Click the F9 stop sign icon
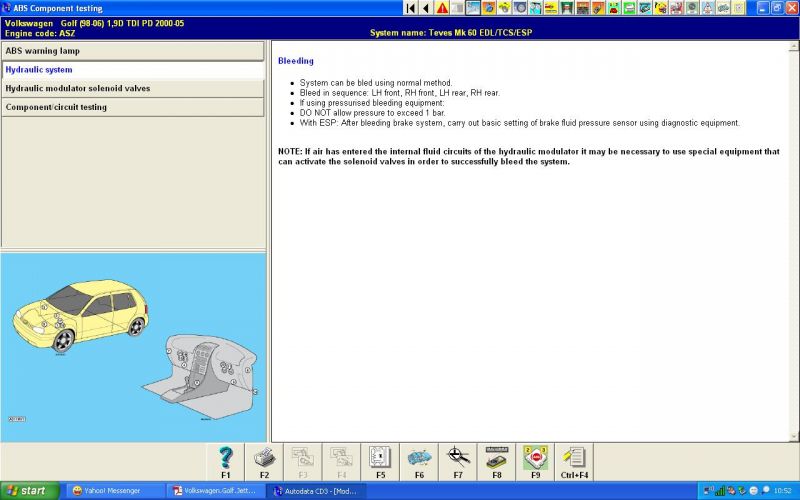Image resolution: width=800 pixels, height=500 pixels. 535,459
